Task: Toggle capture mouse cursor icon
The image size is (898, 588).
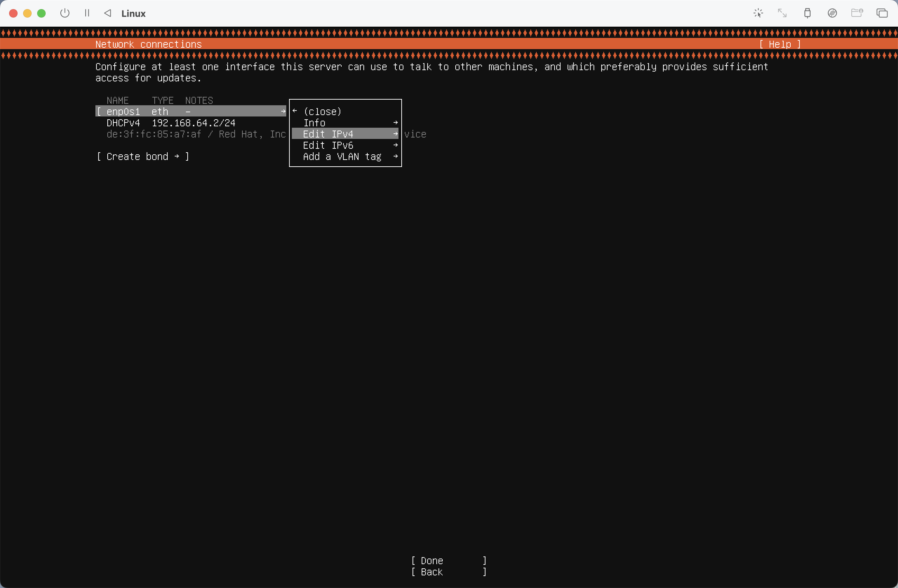Action: pyautogui.click(x=758, y=13)
